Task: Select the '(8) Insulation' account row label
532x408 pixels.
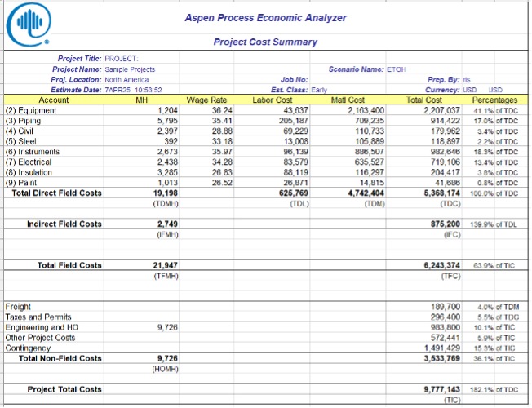Action: click(x=29, y=172)
